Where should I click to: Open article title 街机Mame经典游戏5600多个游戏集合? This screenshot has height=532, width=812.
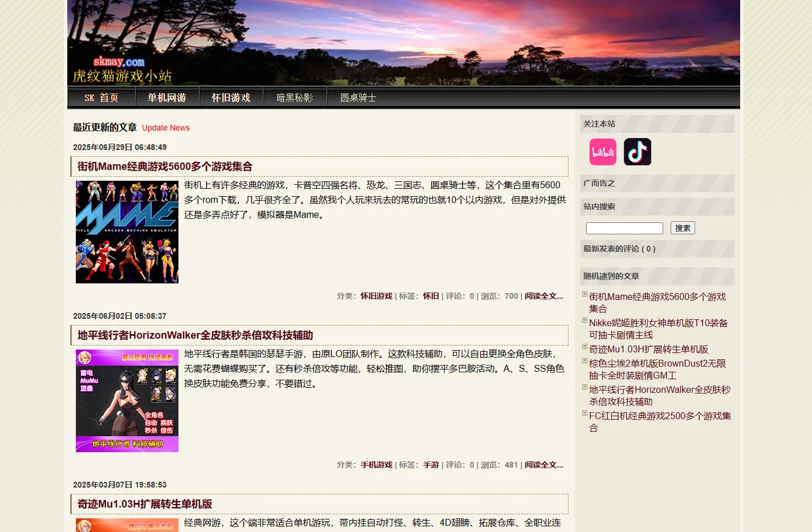[165, 166]
